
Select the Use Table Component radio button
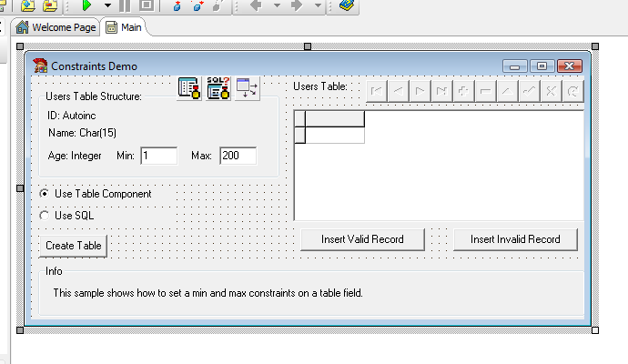(x=45, y=194)
